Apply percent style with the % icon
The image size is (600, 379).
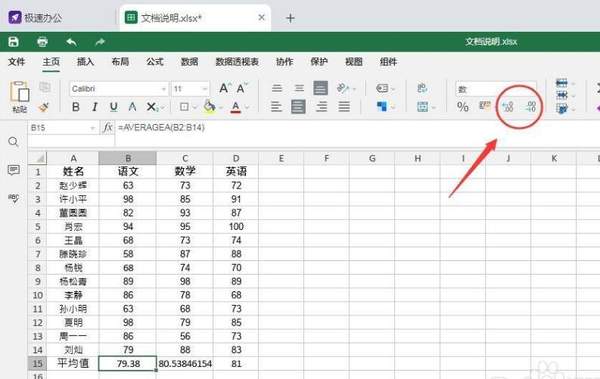pyautogui.click(x=462, y=106)
